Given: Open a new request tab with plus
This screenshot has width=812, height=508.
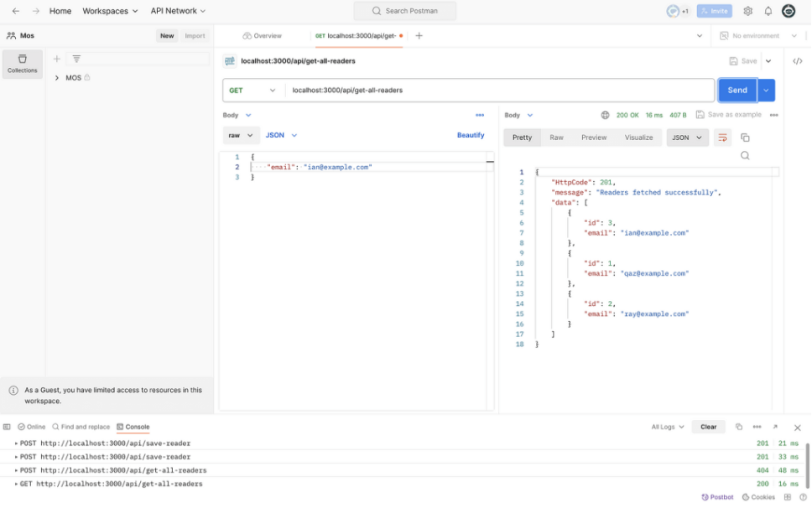Looking at the screenshot, I should click(x=419, y=36).
